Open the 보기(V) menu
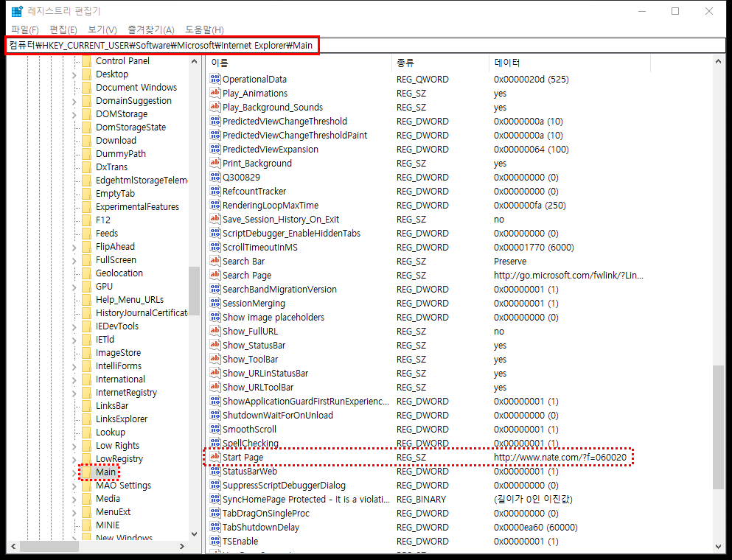732x560 pixels. [x=102, y=30]
